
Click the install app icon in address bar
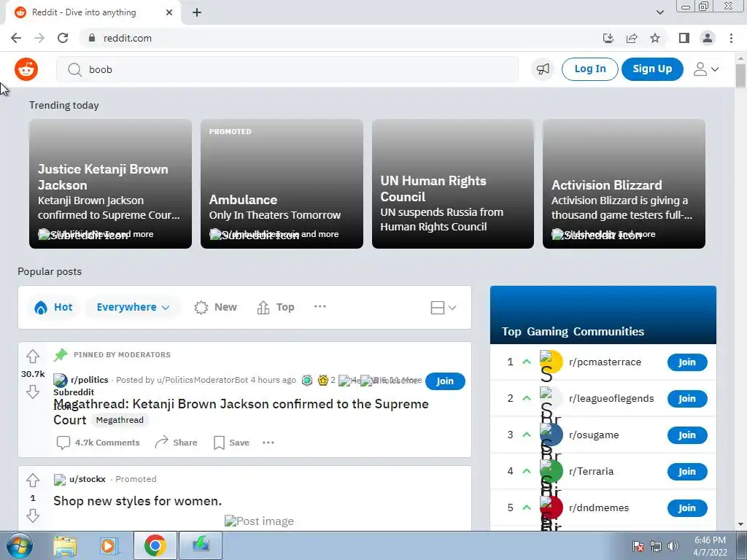coord(608,38)
